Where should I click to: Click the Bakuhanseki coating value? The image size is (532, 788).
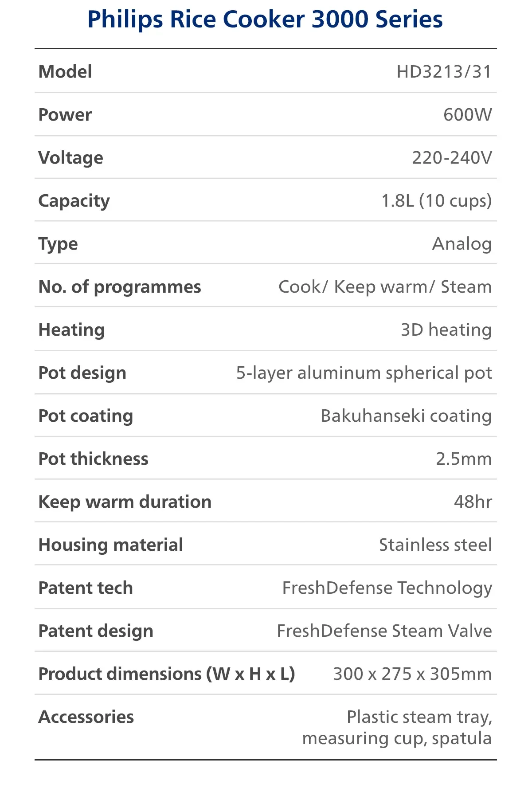point(406,416)
